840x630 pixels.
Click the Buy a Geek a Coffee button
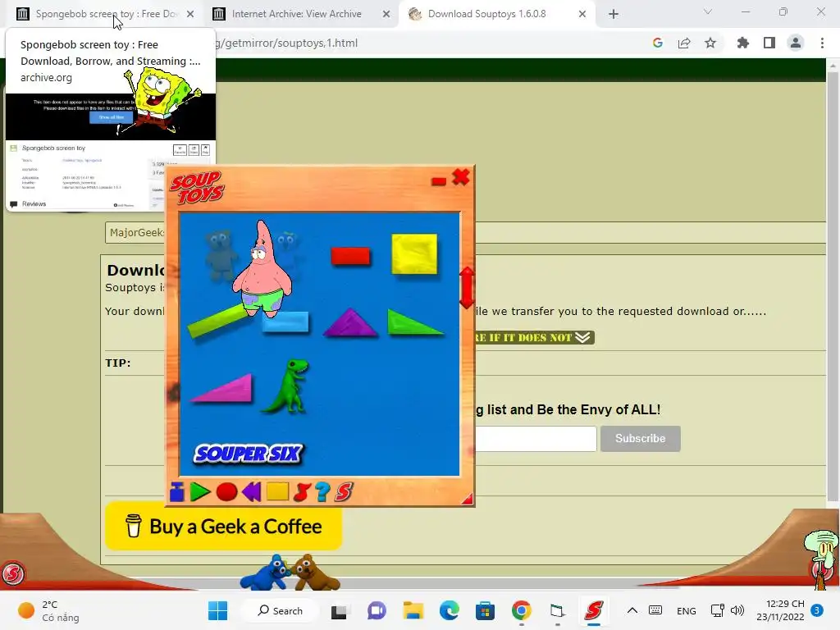223,527
